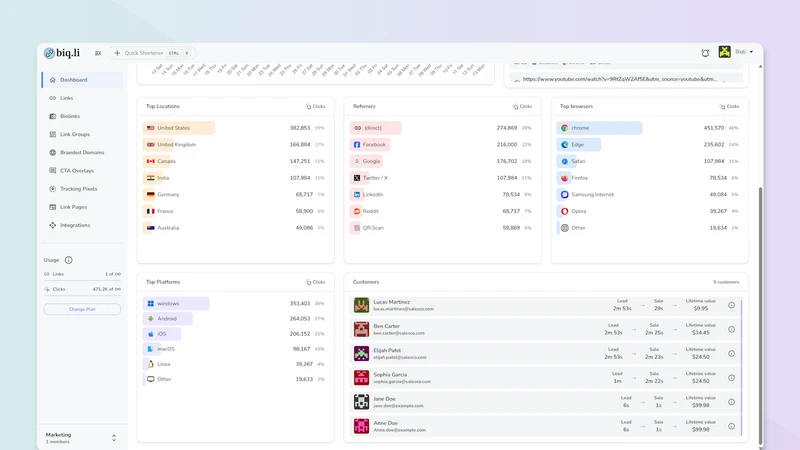Navigate to Link Groups
This screenshot has width=800, height=450.
pyautogui.click(x=82, y=134)
